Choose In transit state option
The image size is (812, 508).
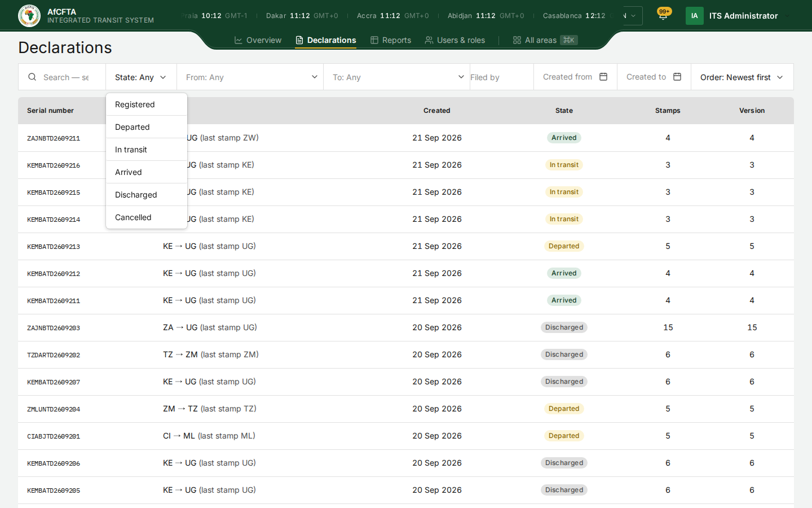147,150
